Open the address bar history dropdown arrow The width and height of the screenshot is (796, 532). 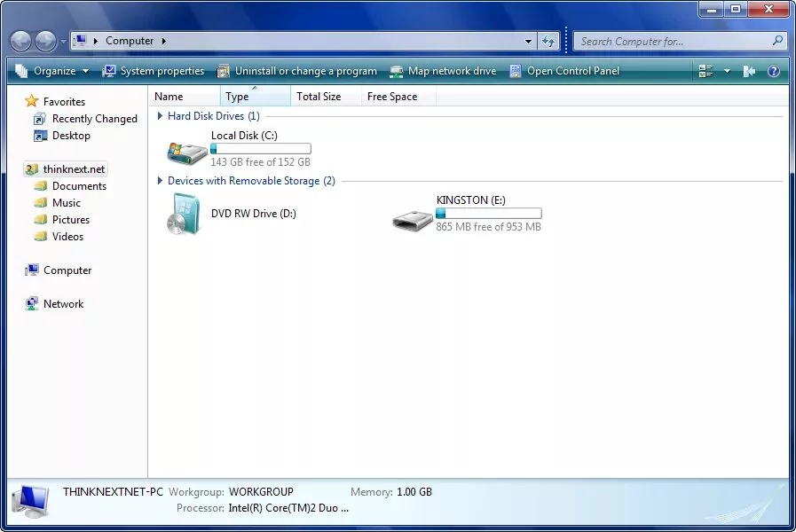click(x=528, y=41)
